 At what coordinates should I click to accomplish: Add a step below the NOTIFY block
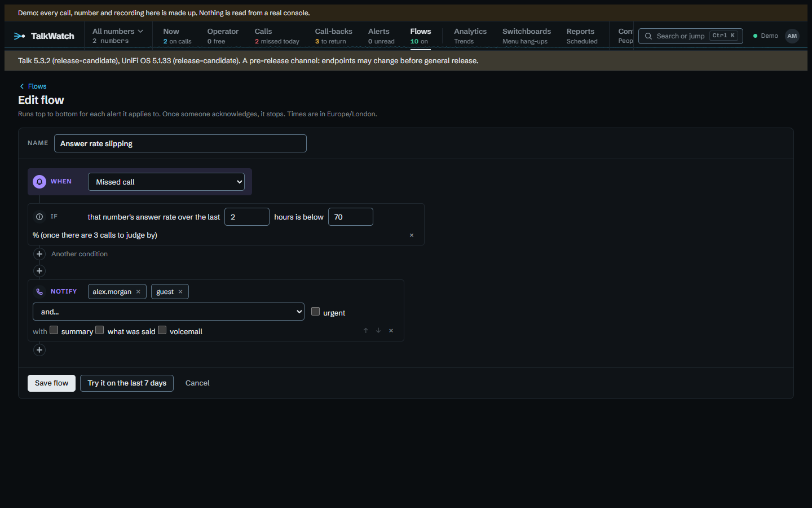[39, 350]
